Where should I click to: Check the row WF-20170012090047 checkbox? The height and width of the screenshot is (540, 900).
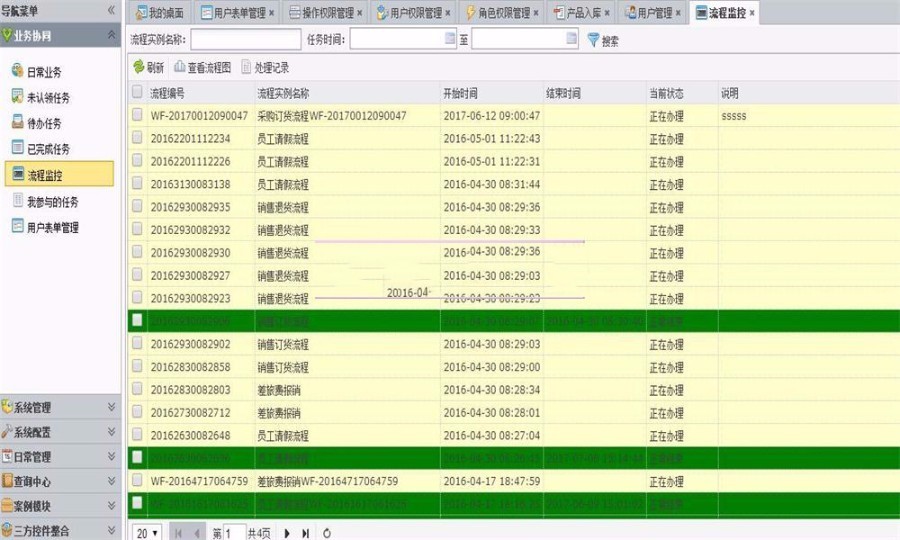click(x=137, y=116)
